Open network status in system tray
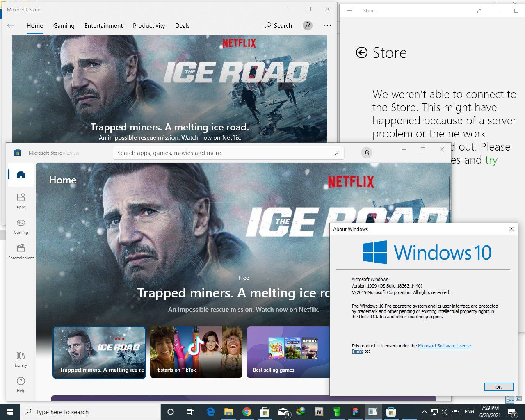Screen dimensions: 525x420 434,412
